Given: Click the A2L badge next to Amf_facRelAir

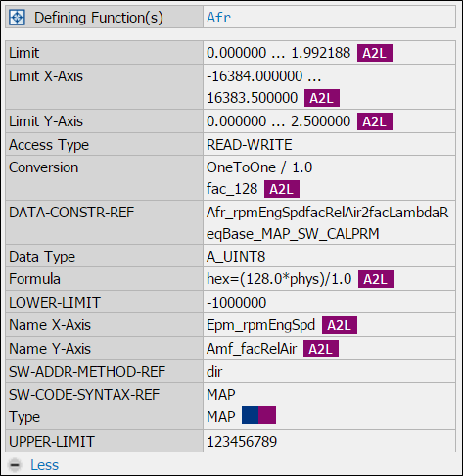Looking at the screenshot, I should point(321,349).
